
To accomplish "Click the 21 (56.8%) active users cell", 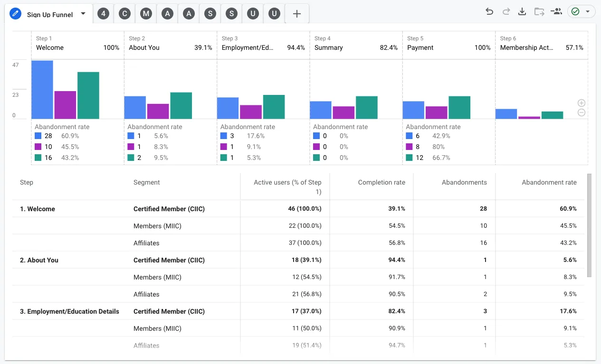I will click(307, 294).
